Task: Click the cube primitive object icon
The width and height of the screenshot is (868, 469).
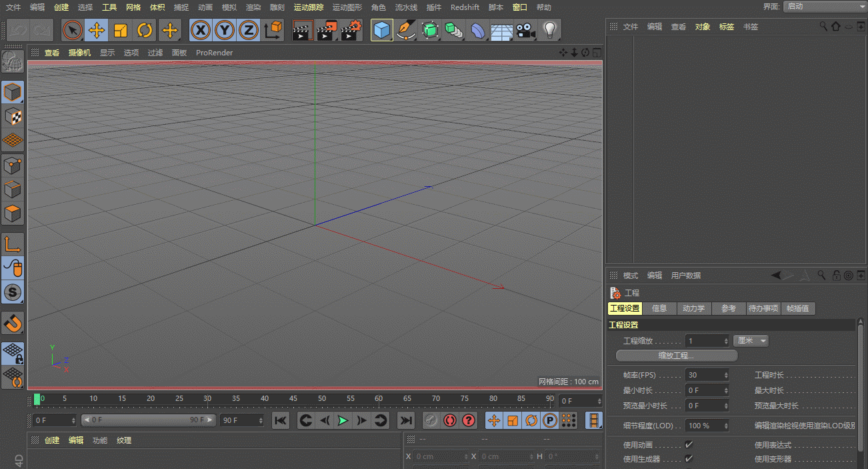Action: click(381, 31)
